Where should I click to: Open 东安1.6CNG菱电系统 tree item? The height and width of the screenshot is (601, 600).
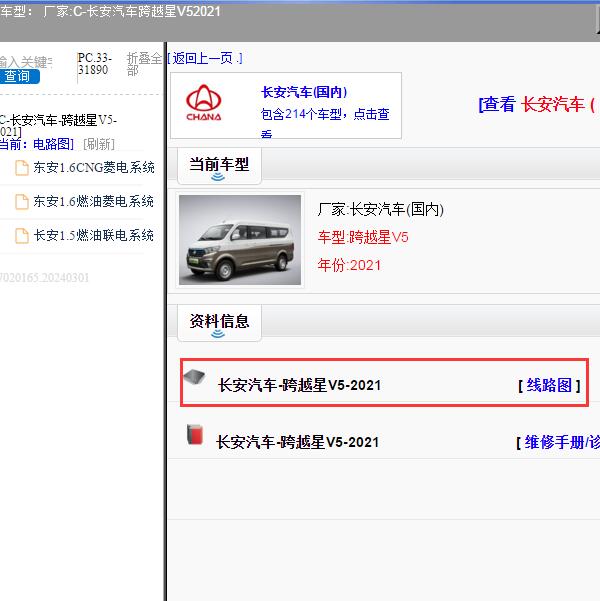[x=94, y=167]
